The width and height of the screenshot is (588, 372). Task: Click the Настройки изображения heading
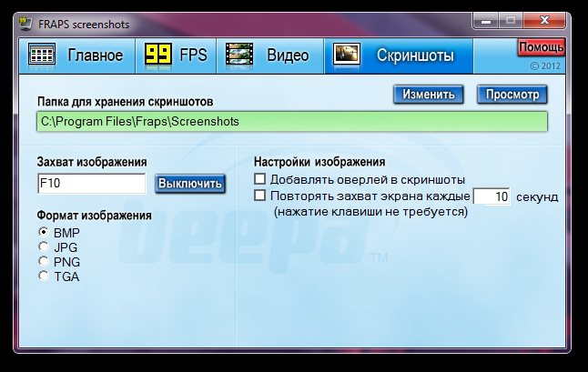tap(319, 162)
